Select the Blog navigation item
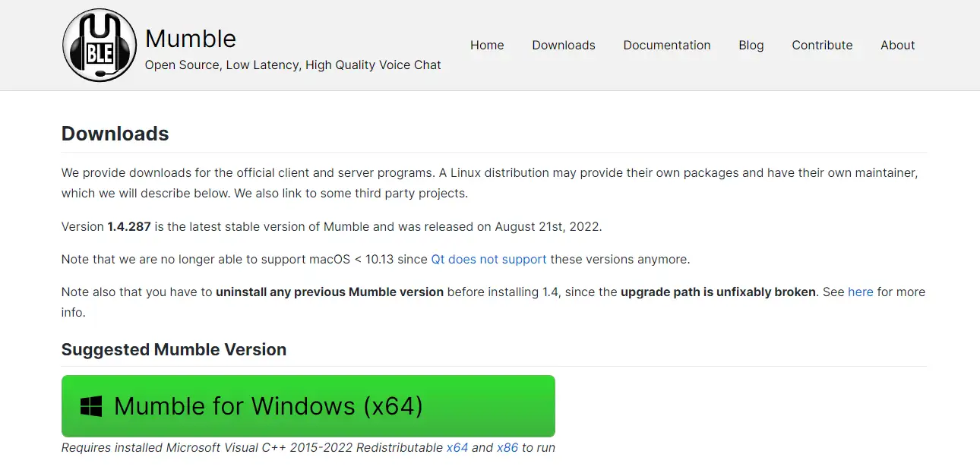Screen dimensions: 980x470 [751, 46]
